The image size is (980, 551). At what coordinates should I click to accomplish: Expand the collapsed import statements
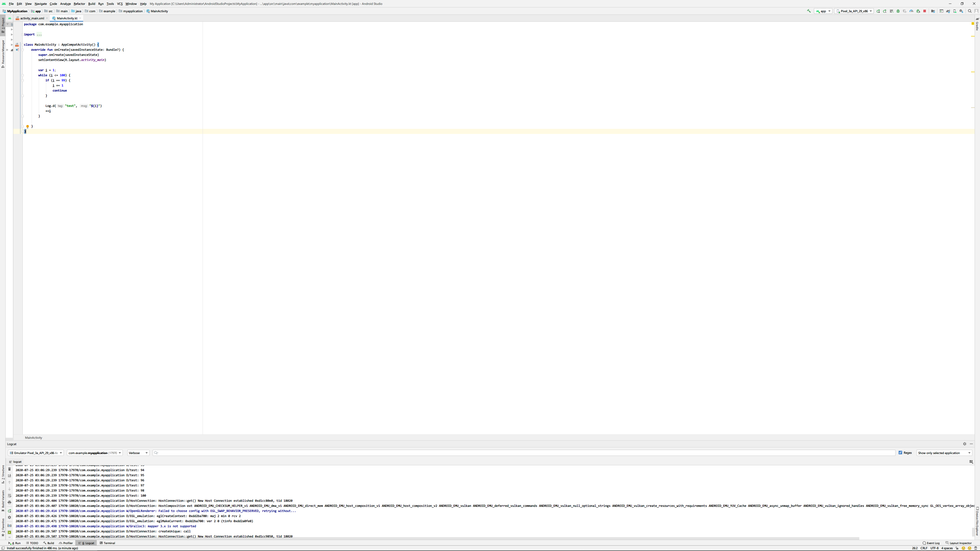click(x=39, y=35)
